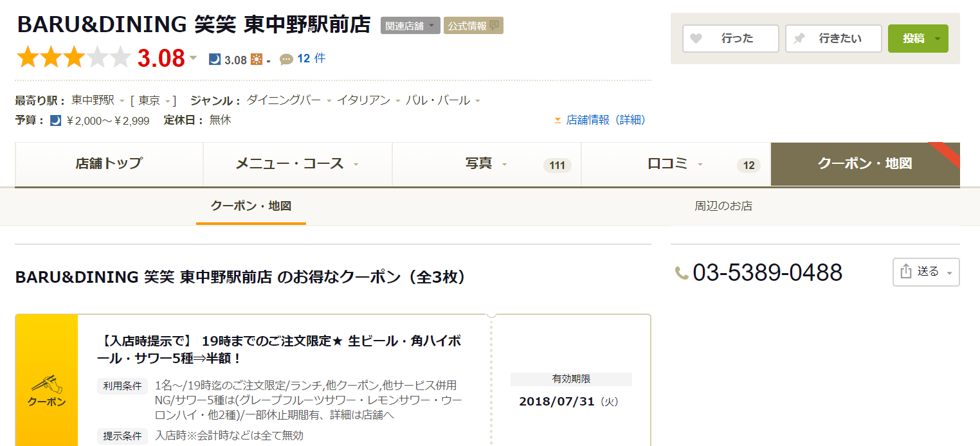Open the 東中野駅 station dropdown
Image resolution: width=980 pixels, height=446 pixels.
click(x=122, y=101)
